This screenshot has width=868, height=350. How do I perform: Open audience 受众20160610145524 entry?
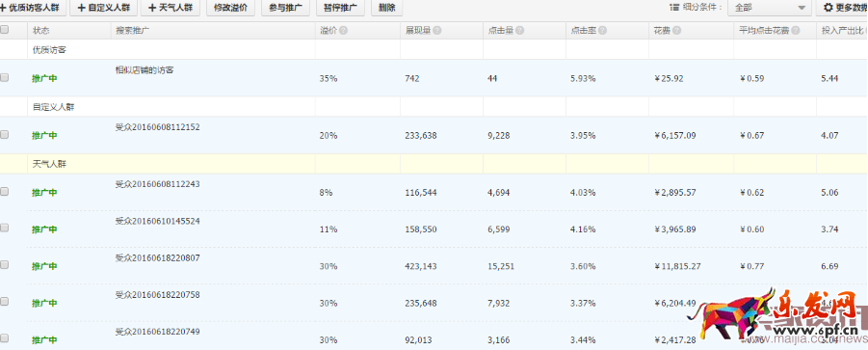(158, 221)
